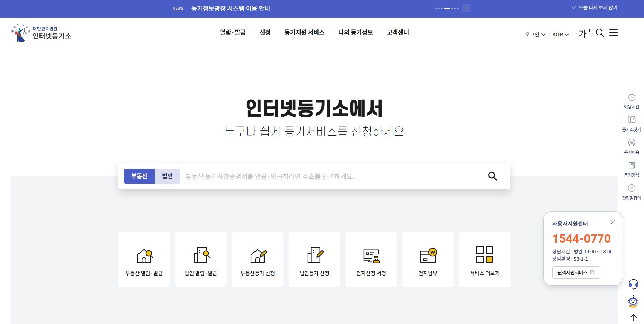Select the 법인 search tab
Screen dimensions: 644x324
click(167, 176)
